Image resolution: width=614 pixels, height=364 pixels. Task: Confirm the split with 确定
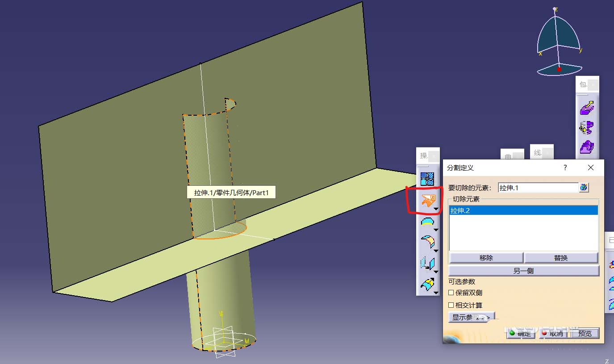coord(521,333)
